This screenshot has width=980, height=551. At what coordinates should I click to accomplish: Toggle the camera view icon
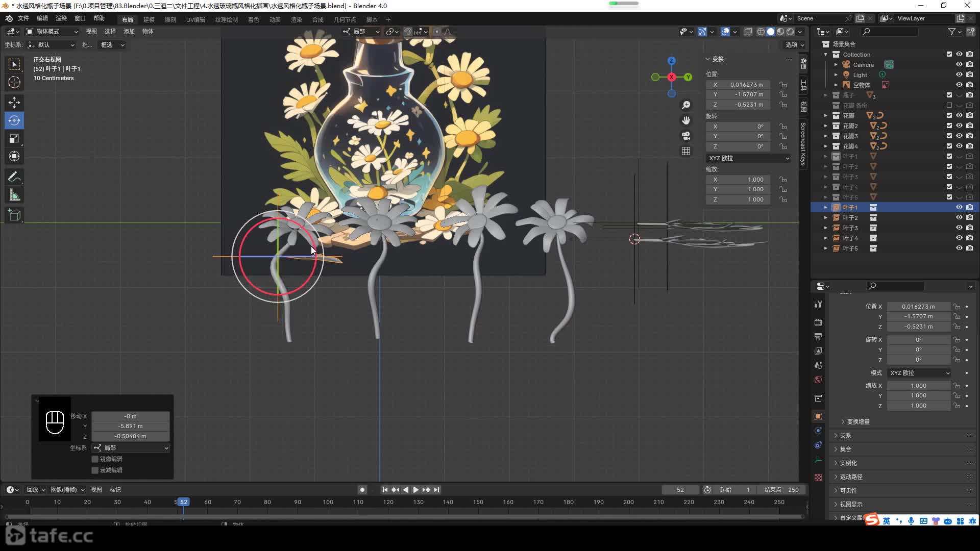coord(686,136)
